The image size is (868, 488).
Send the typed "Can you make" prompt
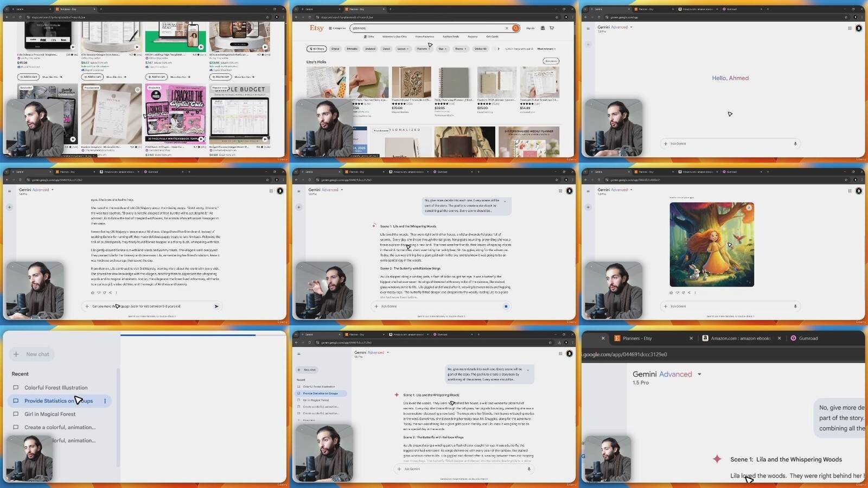216,306
